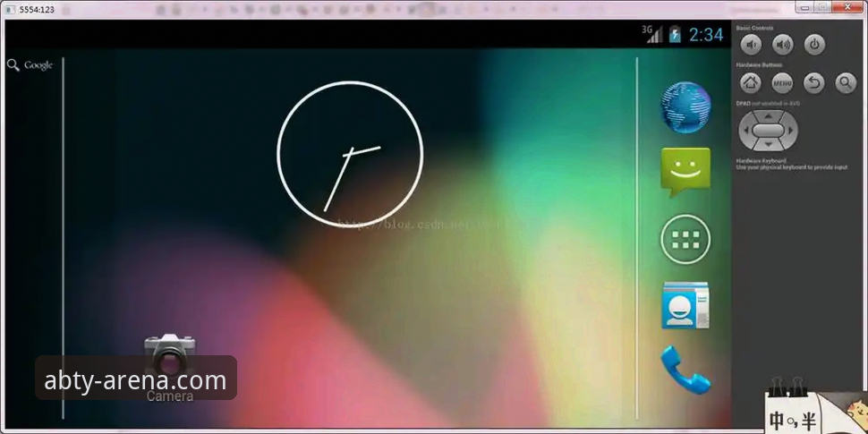Launch the Phone dialer

(685, 370)
